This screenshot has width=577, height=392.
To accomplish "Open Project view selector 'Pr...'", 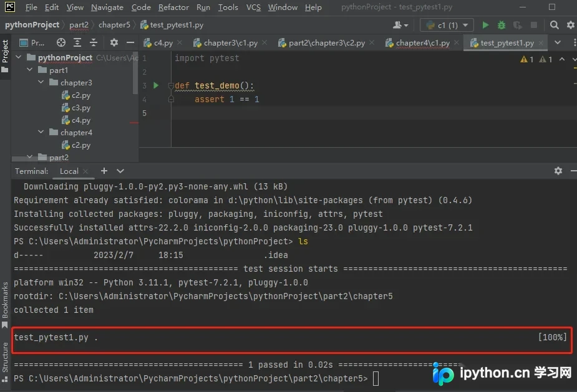I will coord(32,42).
